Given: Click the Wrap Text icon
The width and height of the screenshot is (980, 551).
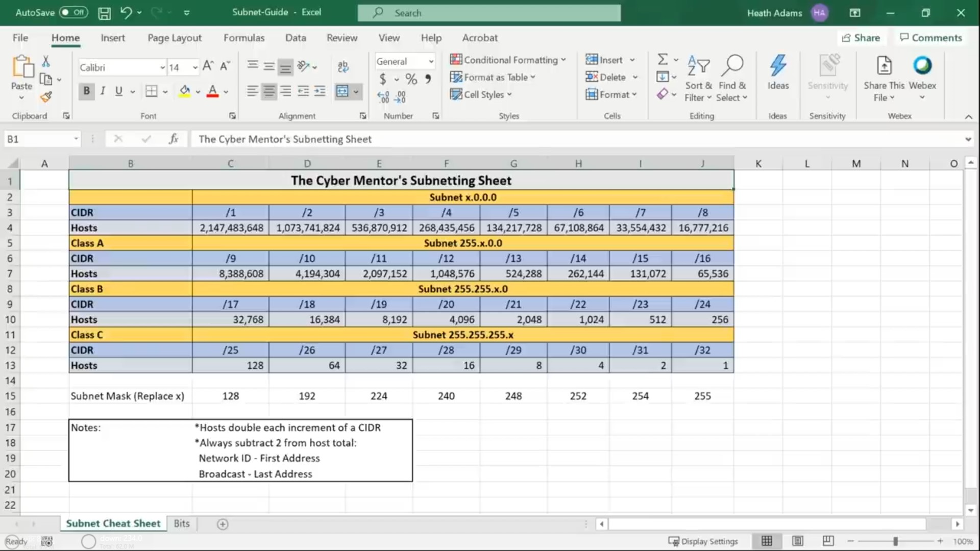Looking at the screenshot, I should (x=343, y=66).
